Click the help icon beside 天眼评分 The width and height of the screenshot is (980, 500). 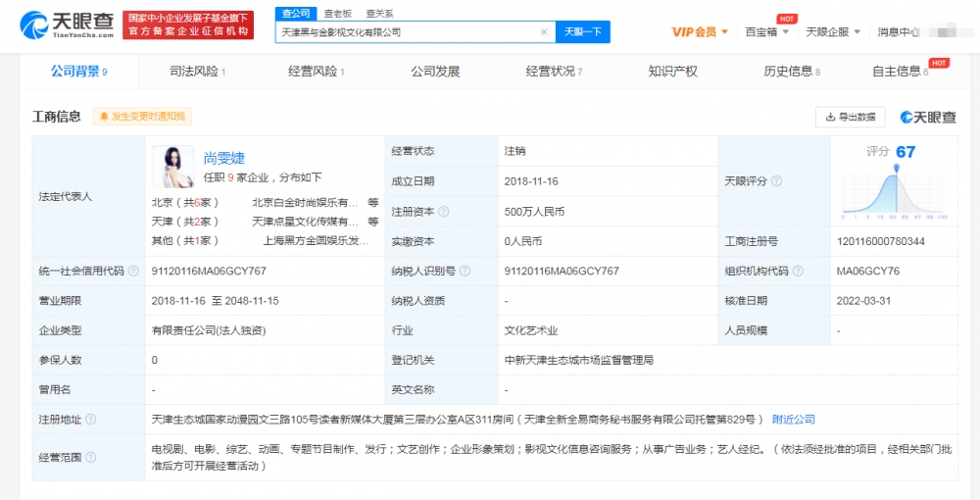[x=776, y=181]
